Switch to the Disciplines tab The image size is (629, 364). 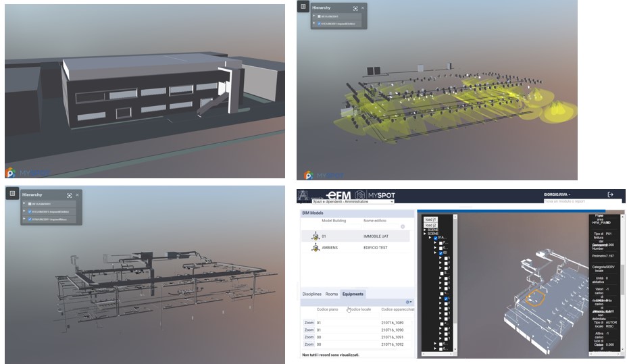311,294
